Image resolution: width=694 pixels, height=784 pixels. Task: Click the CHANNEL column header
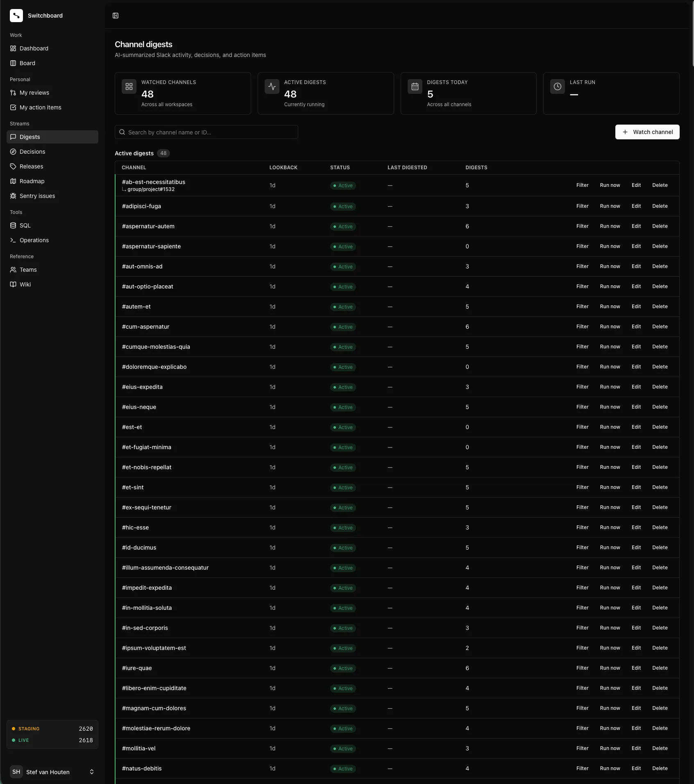[134, 168]
